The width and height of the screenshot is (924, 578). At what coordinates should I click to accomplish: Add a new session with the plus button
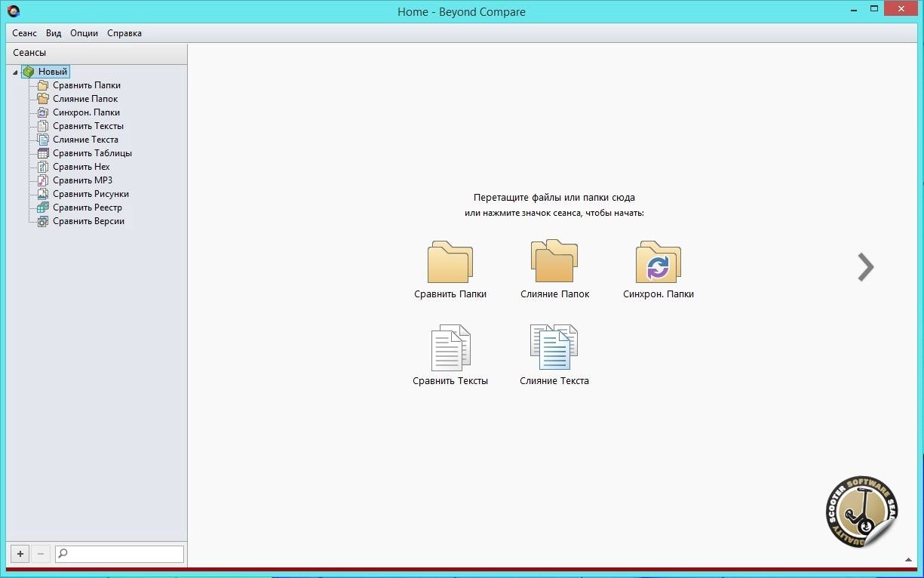[20, 554]
